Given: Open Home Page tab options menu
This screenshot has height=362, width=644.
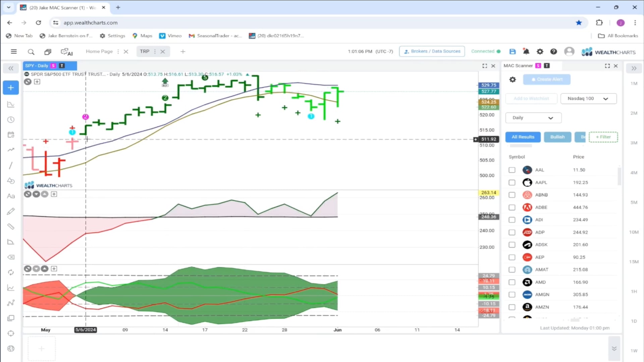Looking at the screenshot, I should [118, 52].
